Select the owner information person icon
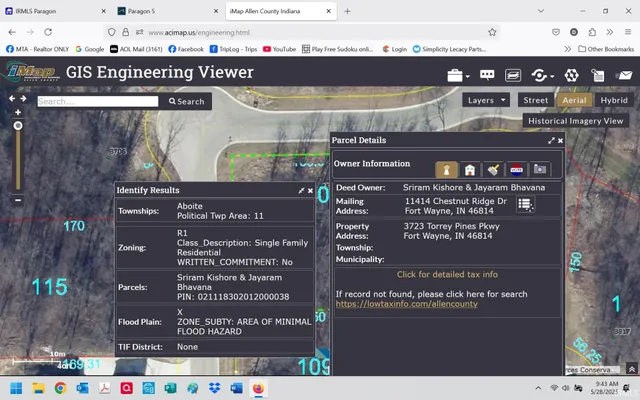Image resolution: width=640 pixels, height=400 pixels. [446, 170]
